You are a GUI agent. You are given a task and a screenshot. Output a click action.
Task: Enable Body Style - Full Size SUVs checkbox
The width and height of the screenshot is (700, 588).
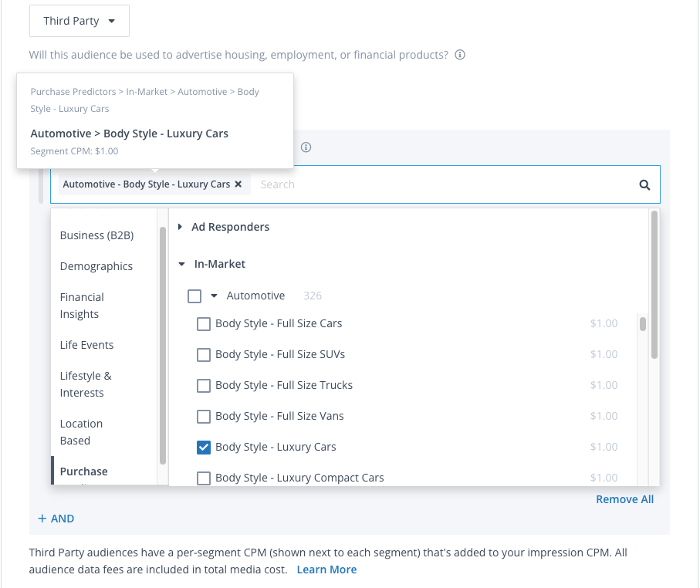click(204, 355)
